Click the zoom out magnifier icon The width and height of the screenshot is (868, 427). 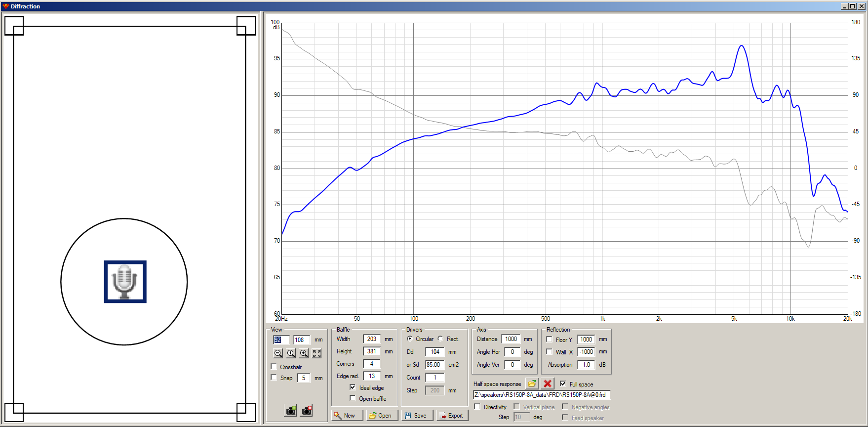tap(278, 353)
